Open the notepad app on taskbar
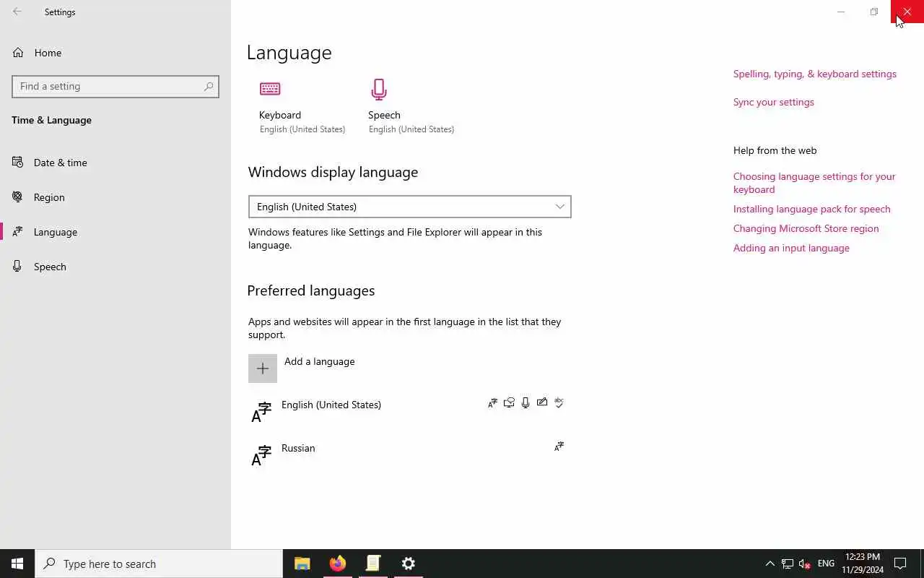 click(373, 564)
